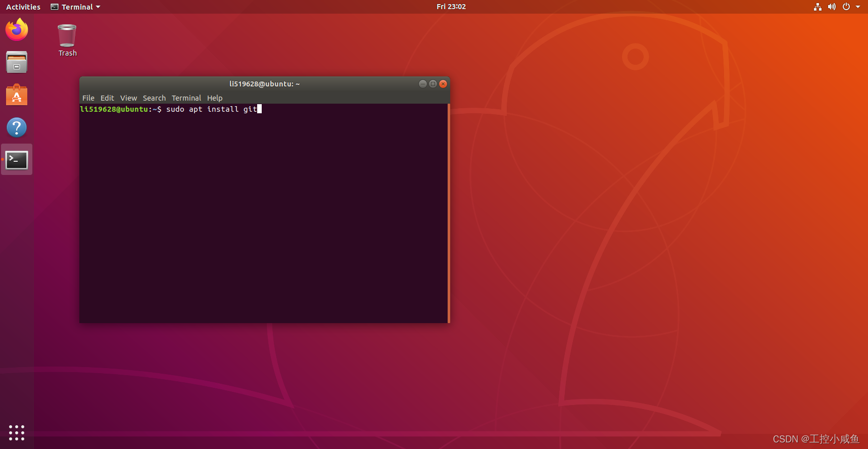
Task: Select the Terminal icon in the dock
Action: pos(17,160)
